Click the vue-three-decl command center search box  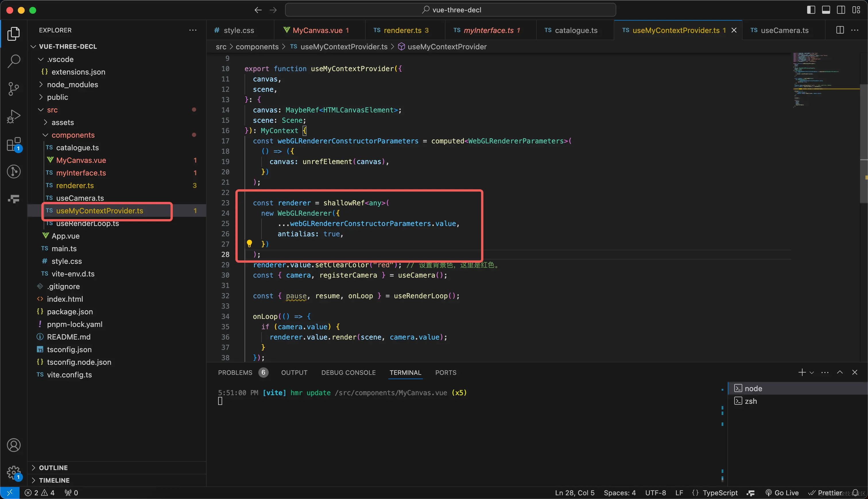coord(450,10)
